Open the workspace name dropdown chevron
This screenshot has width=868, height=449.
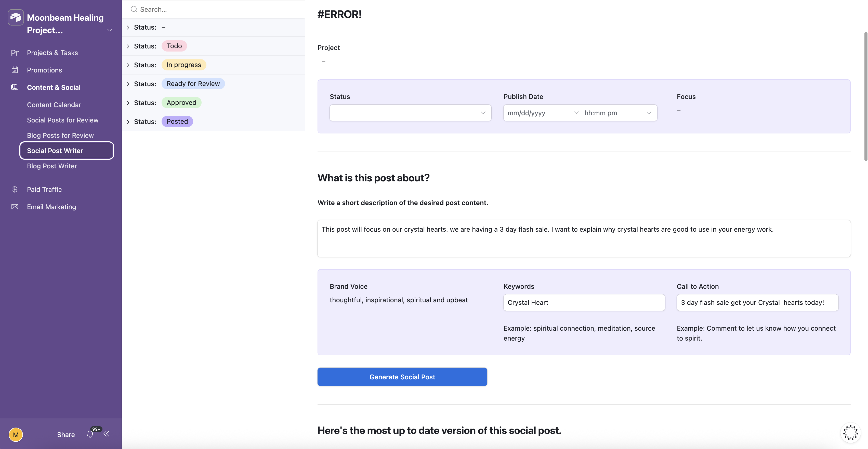[110, 30]
